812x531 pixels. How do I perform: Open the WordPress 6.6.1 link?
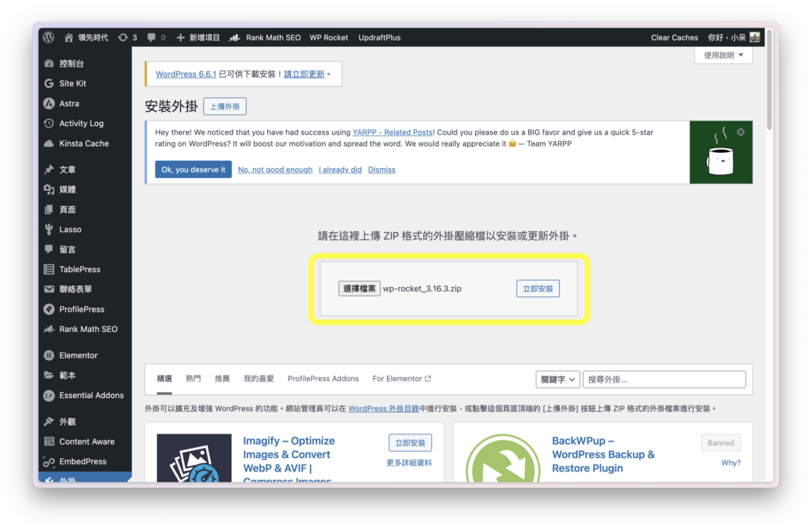tap(186, 74)
